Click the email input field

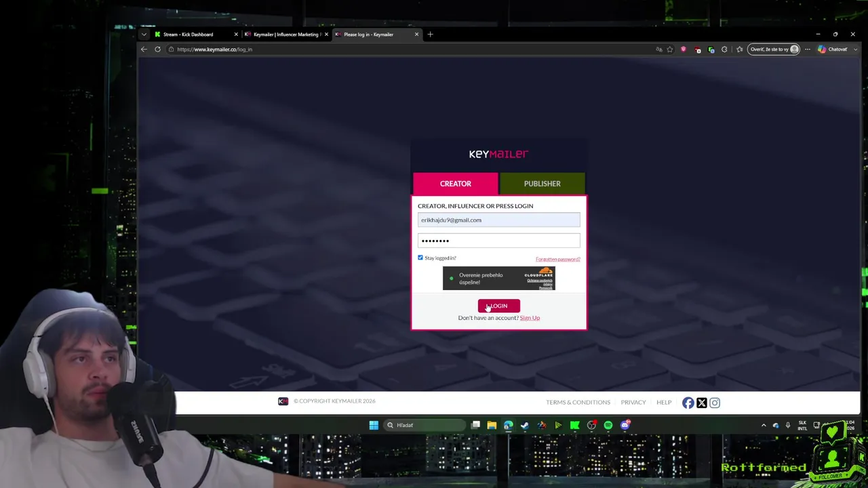pos(499,220)
